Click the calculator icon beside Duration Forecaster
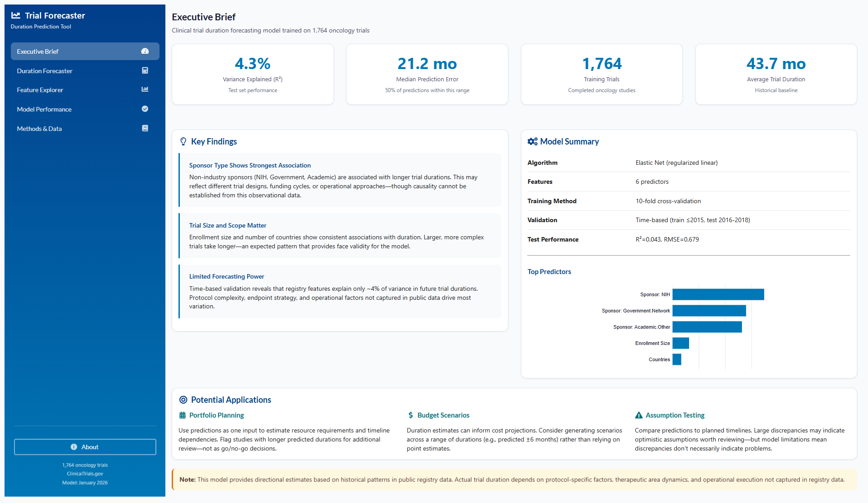The width and height of the screenshot is (868, 503). coord(145,71)
